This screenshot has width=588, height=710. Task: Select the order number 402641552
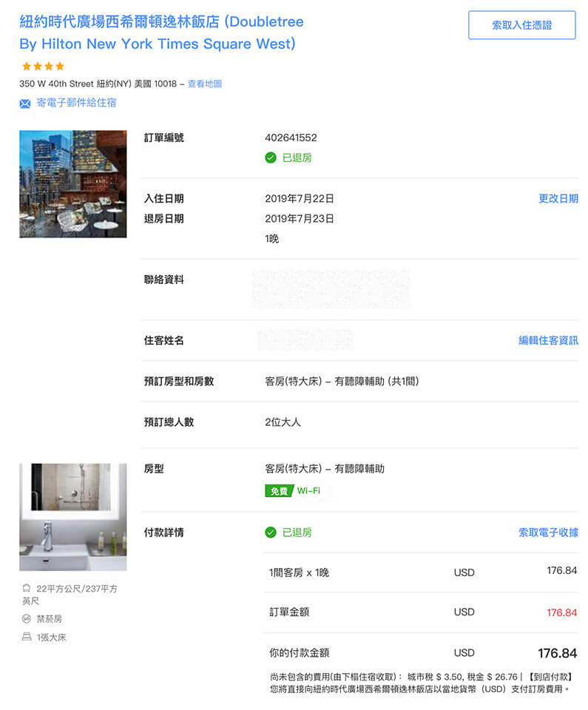click(x=291, y=138)
